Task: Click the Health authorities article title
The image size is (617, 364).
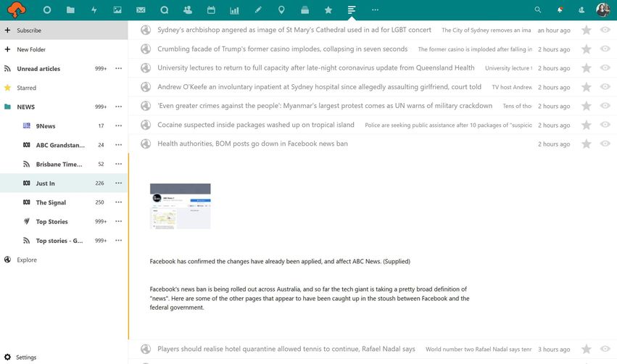Action: pyautogui.click(x=252, y=144)
